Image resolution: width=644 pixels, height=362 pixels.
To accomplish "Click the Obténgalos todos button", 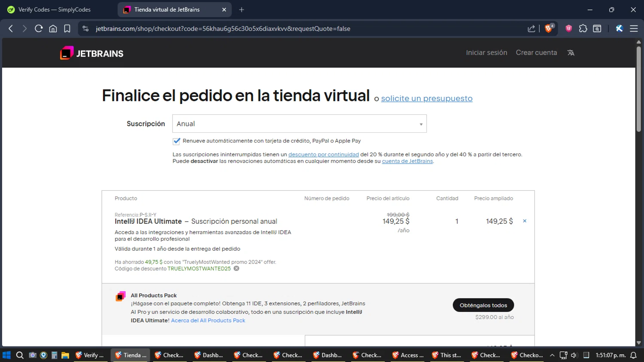I will coord(483,305).
